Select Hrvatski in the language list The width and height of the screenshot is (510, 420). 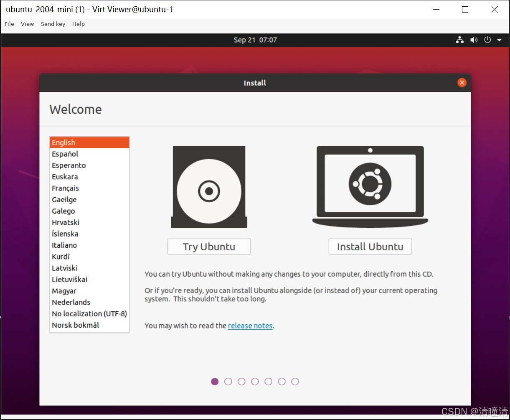pos(89,222)
